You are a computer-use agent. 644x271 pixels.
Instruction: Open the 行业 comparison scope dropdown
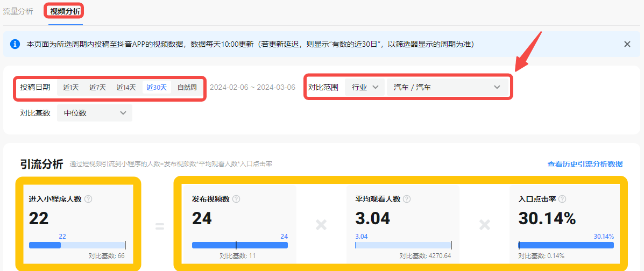(x=365, y=87)
